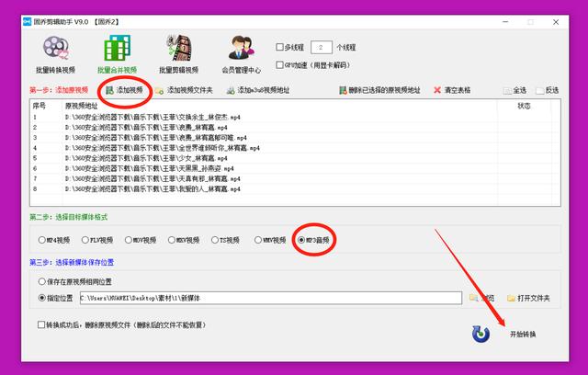Tick the 全选 select-all checkbox

point(507,90)
